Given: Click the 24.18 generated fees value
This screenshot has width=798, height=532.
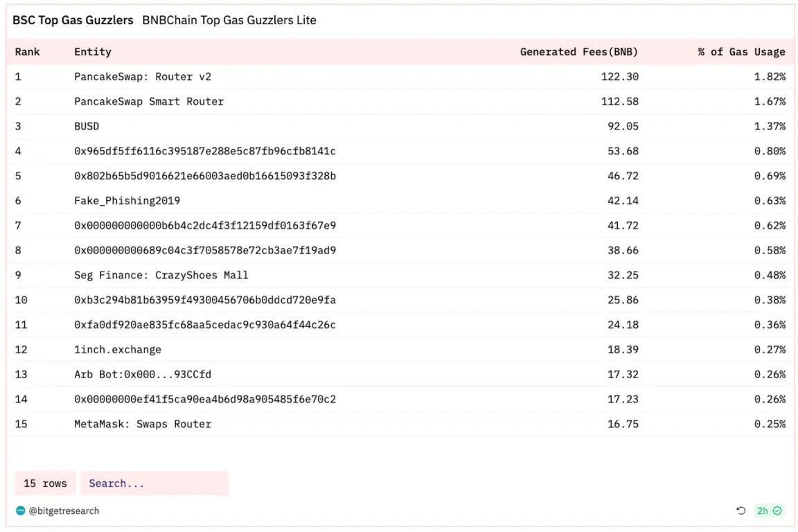Looking at the screenshot, I should click(x=623, y=325).
